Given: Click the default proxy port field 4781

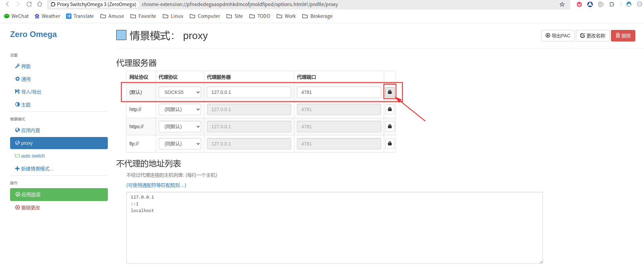Looking at the screenshot, I should pos(339,92).
